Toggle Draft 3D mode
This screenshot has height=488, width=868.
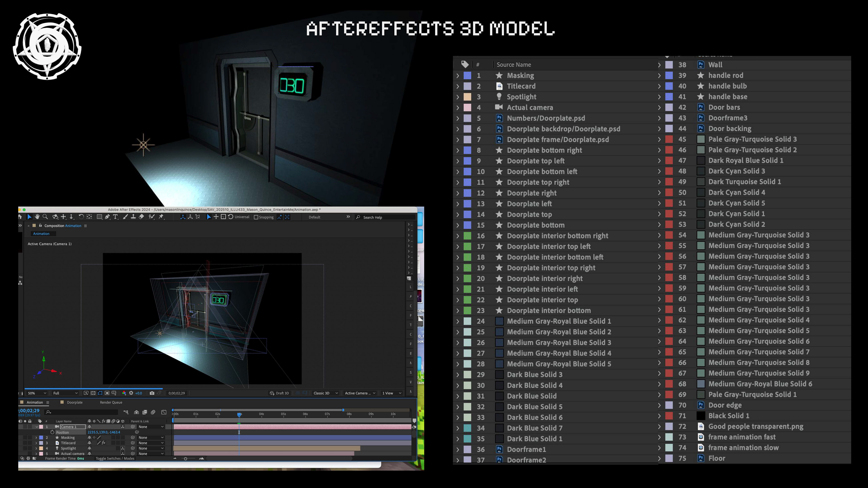279,393
